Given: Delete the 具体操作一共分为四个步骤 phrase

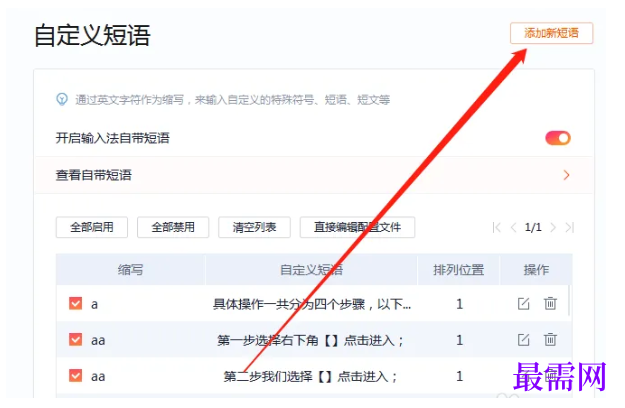Looking at the screenshot, I should coord(550,304).
